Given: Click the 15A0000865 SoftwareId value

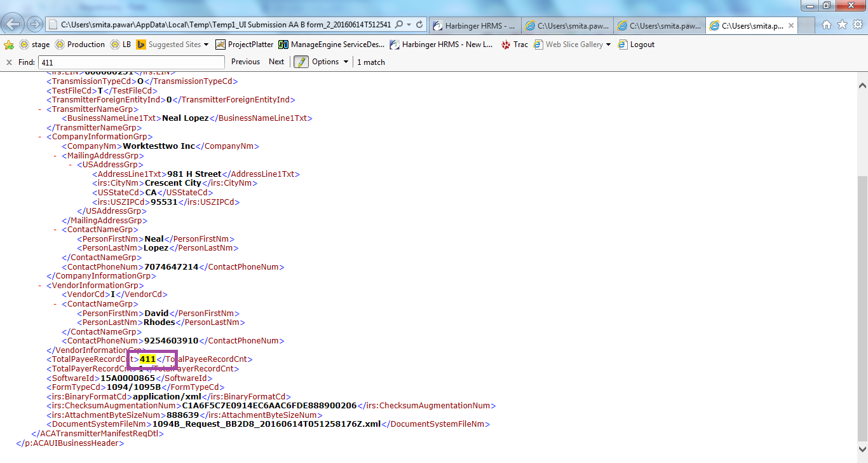Looking at the screenshot, I should tap(128, 378).
